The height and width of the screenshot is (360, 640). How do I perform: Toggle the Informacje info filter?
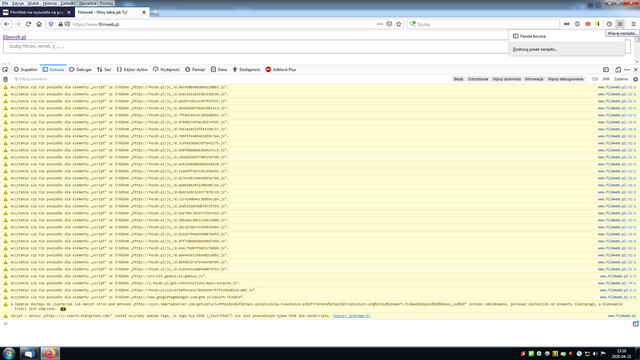point(534,79)
